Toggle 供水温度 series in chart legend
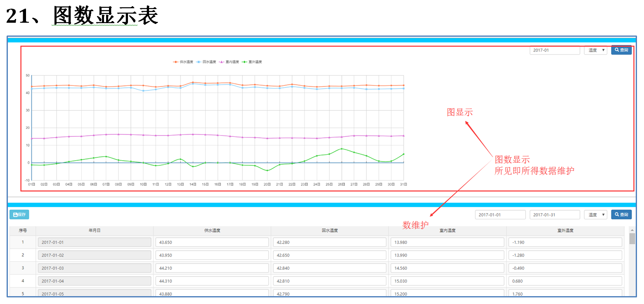The image size is (644, 304). (183, 62)
